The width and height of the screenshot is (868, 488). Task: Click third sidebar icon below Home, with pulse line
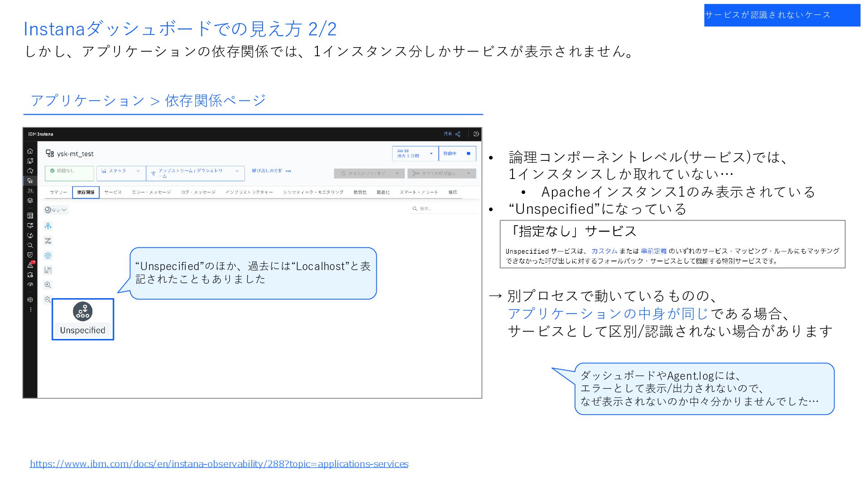point(30,171)
